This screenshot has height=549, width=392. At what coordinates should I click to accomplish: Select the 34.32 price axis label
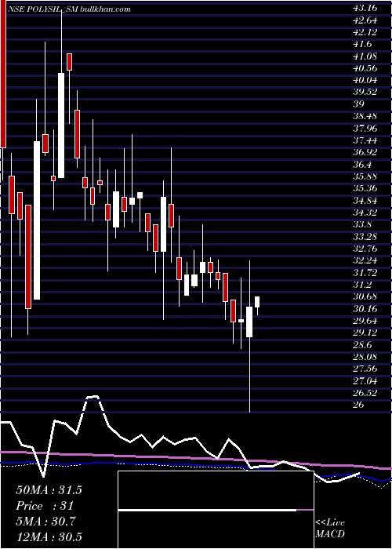(366, 213)
